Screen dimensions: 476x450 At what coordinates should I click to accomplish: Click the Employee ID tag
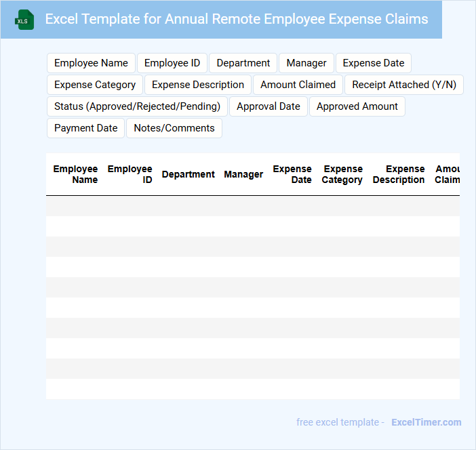(x=172, y=63)
